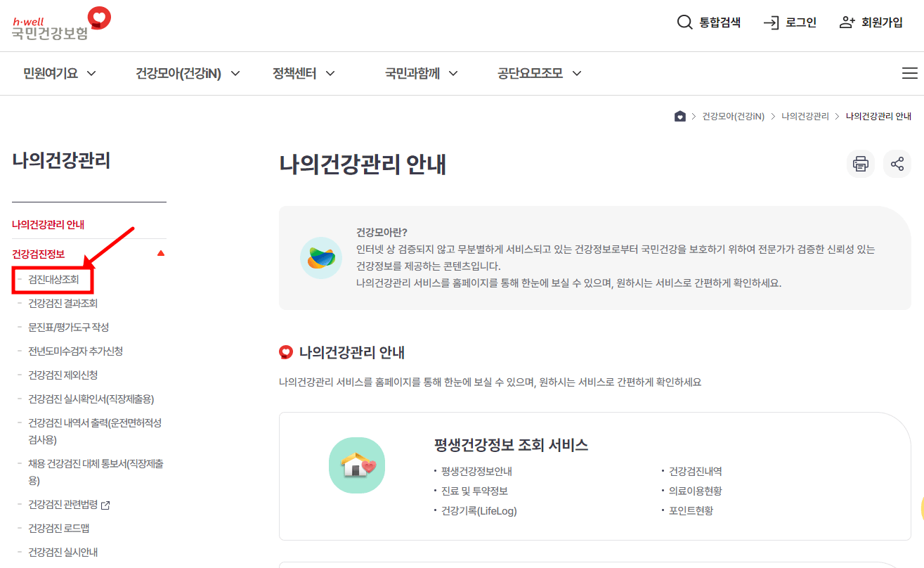Click the house-with-heart icon of 평생건강정보 조회 서비스

[x=357, y=465]
